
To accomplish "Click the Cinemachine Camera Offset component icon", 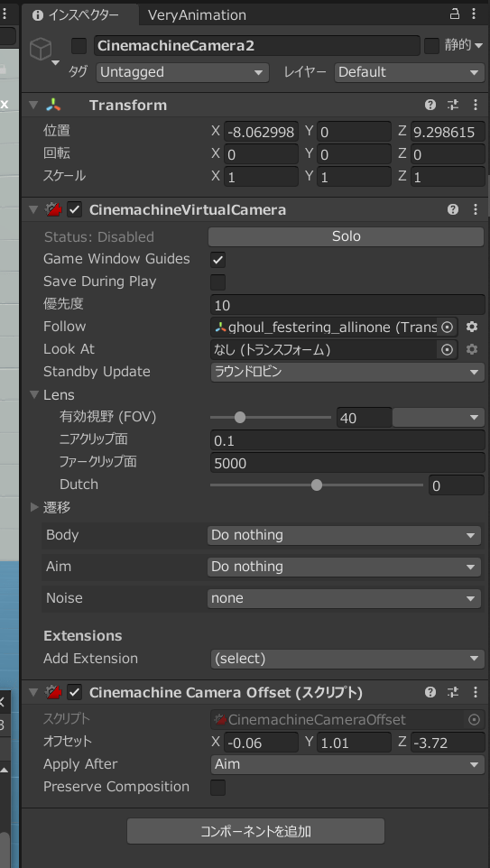I will click(x=52, y=692).
